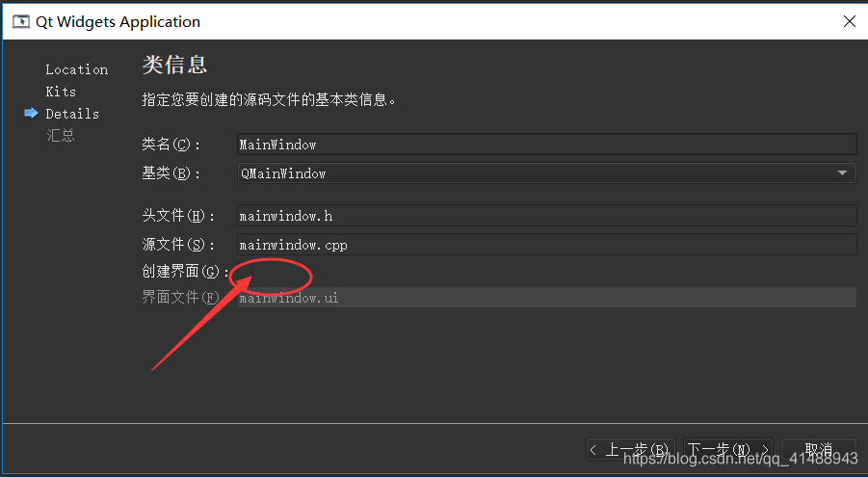868x477 pixels.
Task: Select the Kits step in sidebar
Action: click(x=61, y=92)
